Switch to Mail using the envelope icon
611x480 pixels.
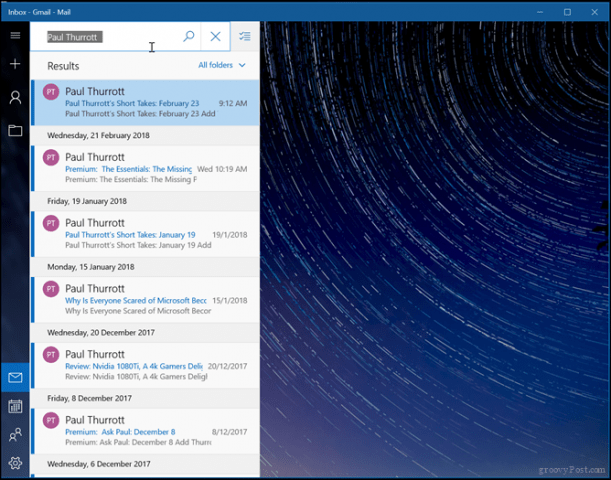click(15, 377)
